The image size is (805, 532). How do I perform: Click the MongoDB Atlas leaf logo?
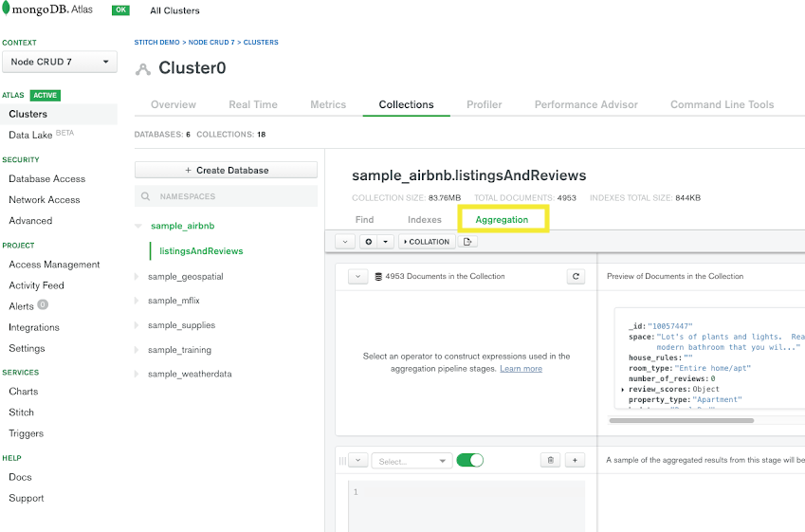coord(6,9)
